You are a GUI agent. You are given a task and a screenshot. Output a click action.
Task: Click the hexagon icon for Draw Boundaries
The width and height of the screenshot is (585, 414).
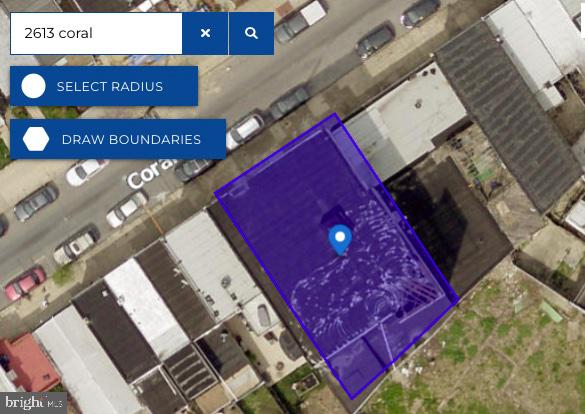pos(36,139)
